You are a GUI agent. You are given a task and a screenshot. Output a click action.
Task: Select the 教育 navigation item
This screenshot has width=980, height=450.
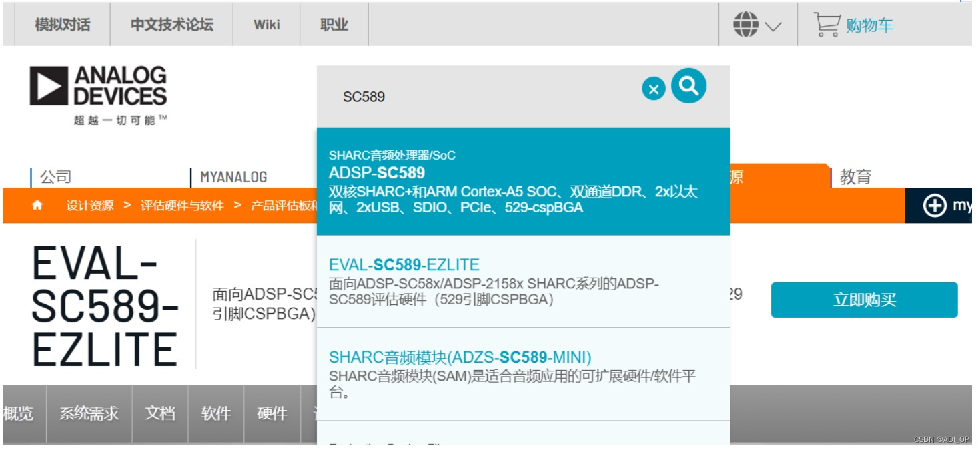856,177
